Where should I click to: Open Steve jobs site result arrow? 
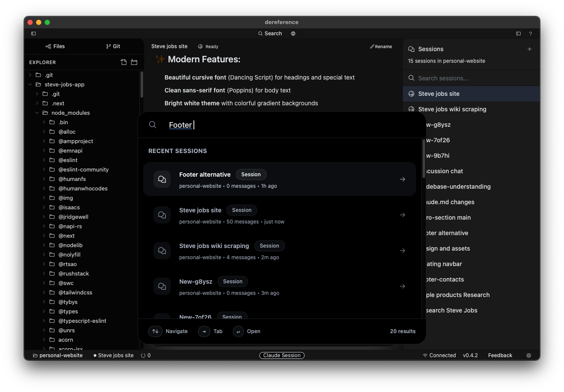pos(402,215)
